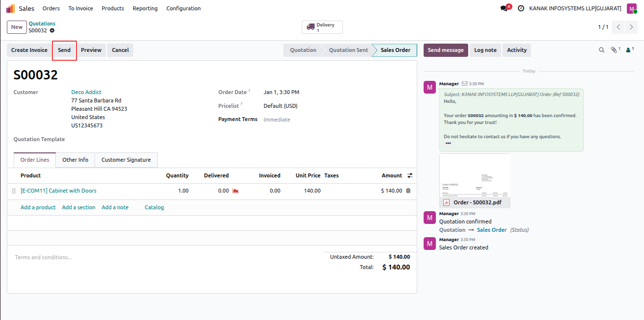Open the E-COM11 Cabinet with Doors product
This screenshot has height=320, width=644.
(x=58, y=191)
